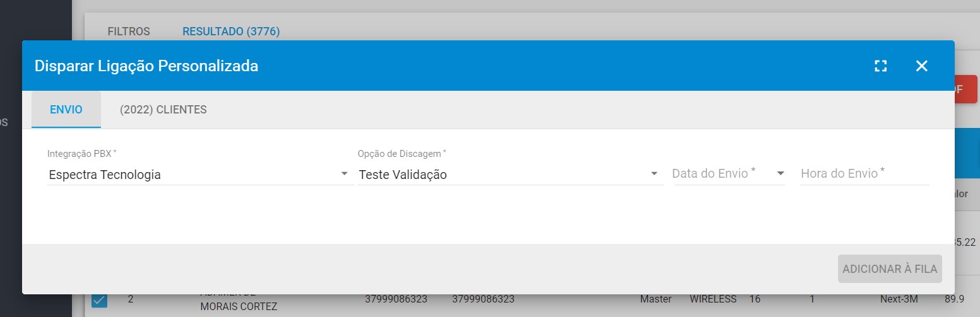980x317 pixels.
Task: Switch to the ENVIO tab
Action: pyautogui.click(x=66, y=110)
